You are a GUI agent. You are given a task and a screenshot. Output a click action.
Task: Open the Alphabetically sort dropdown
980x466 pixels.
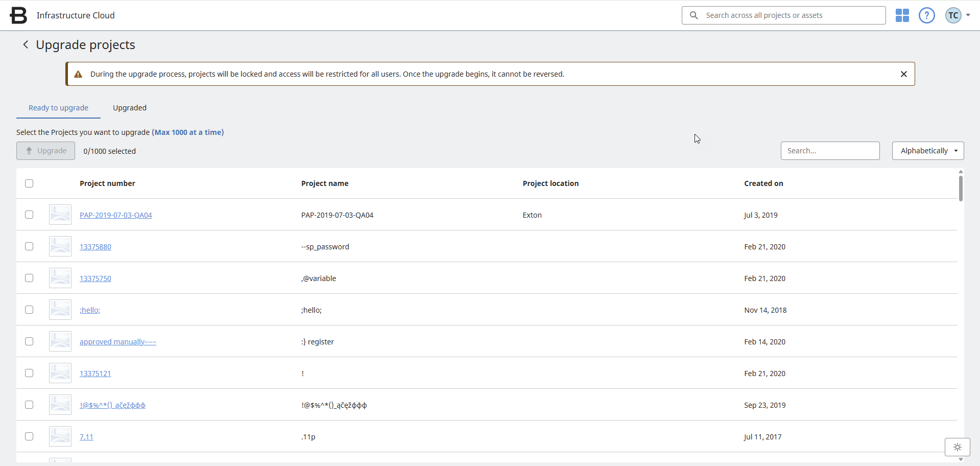(x=927, y=151)
